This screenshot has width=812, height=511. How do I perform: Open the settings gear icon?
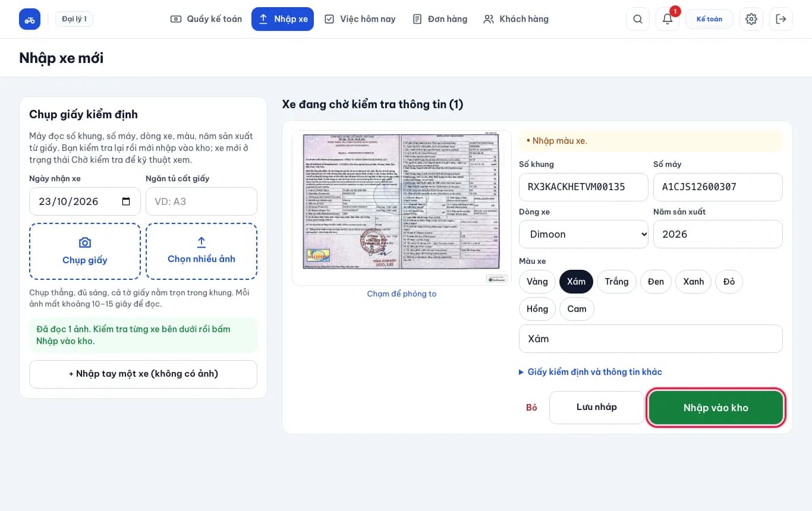pos(751,19)
